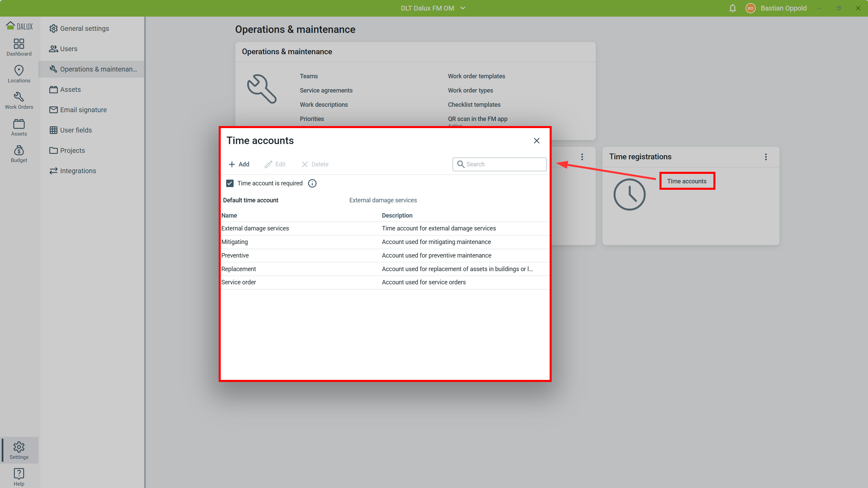Select General settings menu item
868x488 pixels.
[84, 28]
